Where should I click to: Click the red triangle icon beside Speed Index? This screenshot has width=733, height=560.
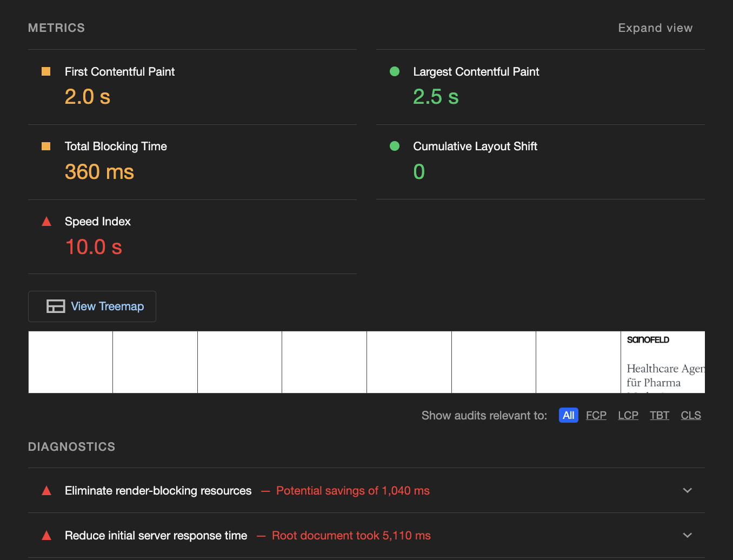[46, 221]
